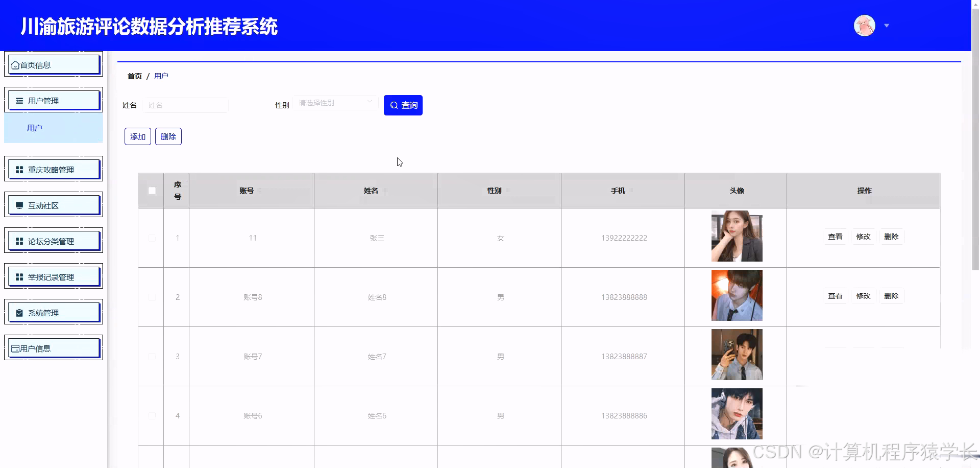Image resolution: width=980 pixels, height=468 pixels.
Task: Select the 用户 submenu item
Action: click(54, 128)
